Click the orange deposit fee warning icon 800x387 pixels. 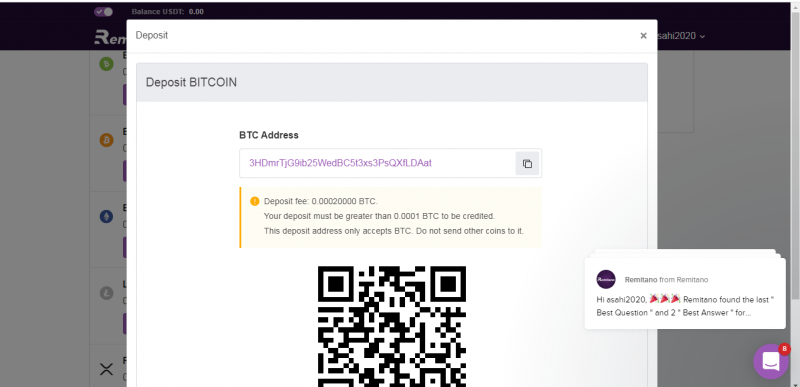[255, 201]
